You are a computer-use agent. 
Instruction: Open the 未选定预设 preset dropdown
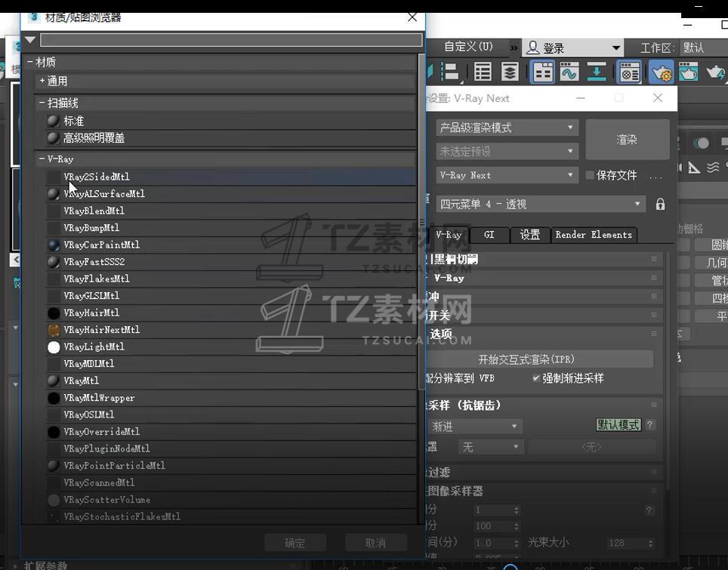(507, 151)
